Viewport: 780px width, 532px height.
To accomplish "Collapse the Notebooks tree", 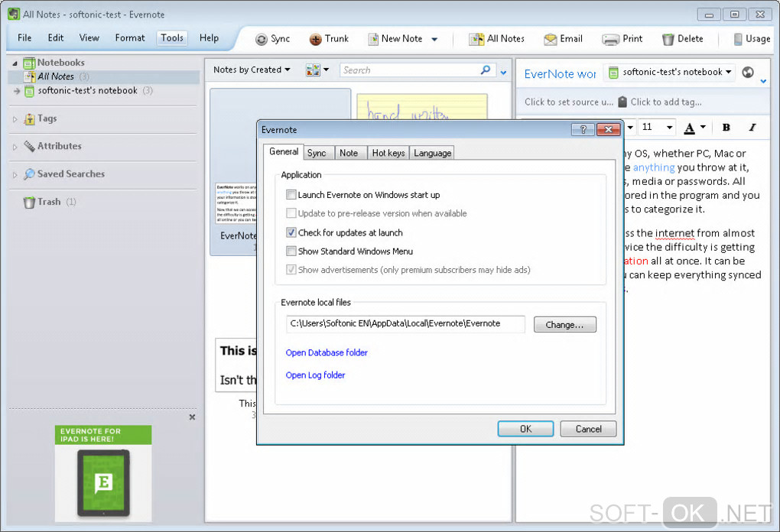I will [x=15, y=63].
